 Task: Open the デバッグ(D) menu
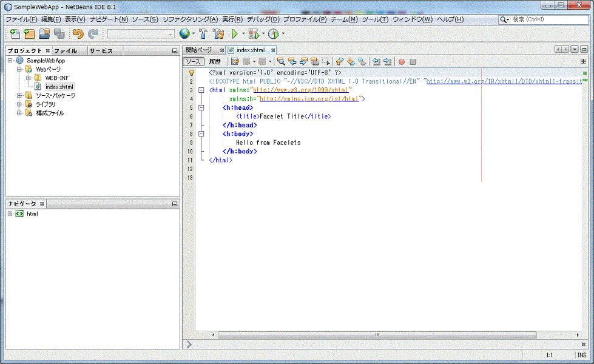(x=263, y=19)
